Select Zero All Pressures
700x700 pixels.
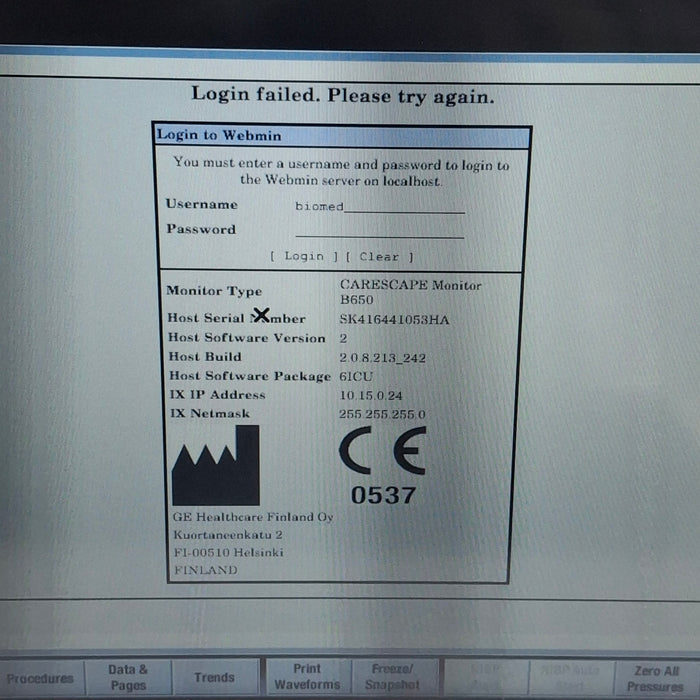655,678
